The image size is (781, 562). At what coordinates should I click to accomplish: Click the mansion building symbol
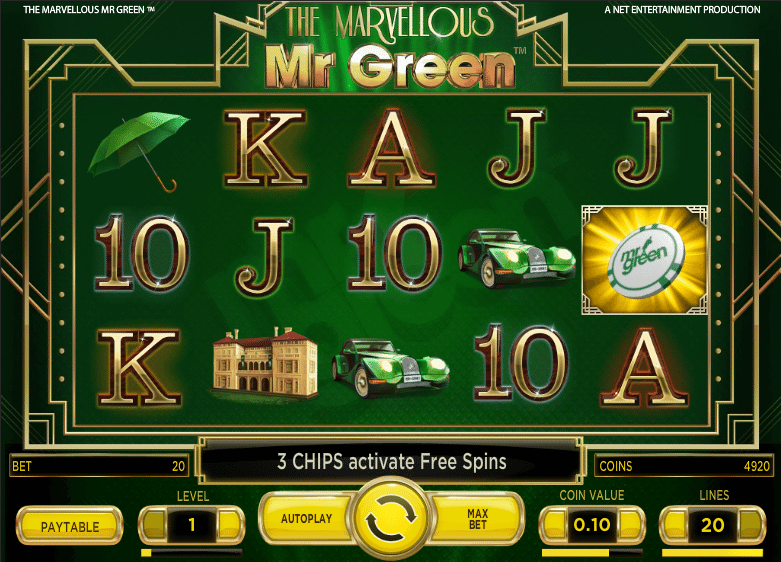(x=265, y=364)
